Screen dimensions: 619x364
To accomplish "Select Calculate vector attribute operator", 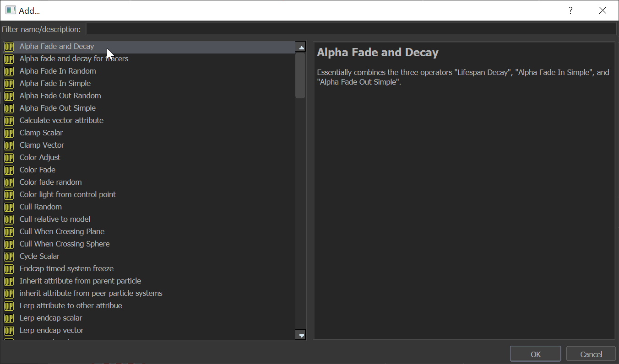I will tap(149, 121).
